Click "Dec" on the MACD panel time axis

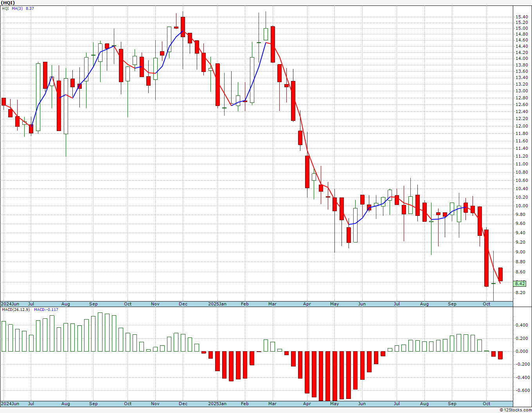[x=183, y=404]
